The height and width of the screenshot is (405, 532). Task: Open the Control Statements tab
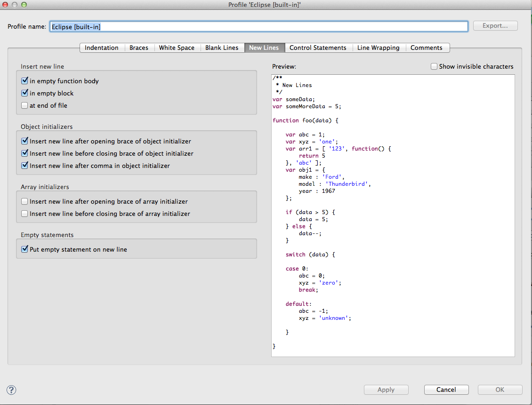[318, 48]
